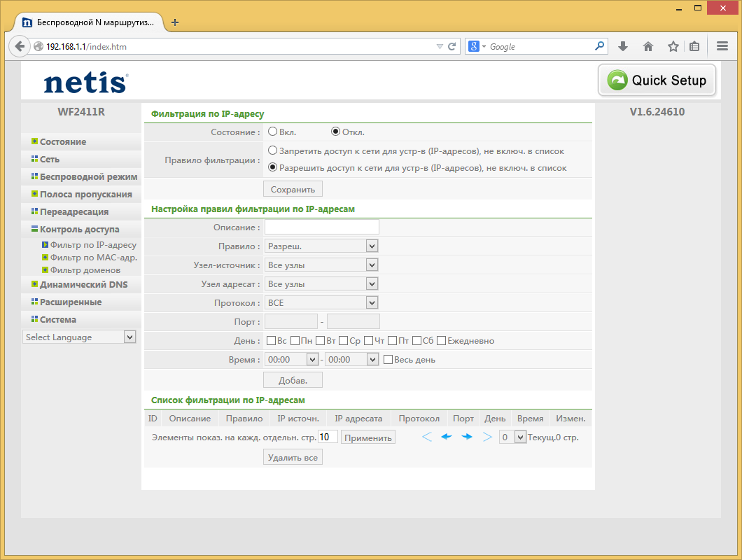Click the netis logo

click(85, 83)
